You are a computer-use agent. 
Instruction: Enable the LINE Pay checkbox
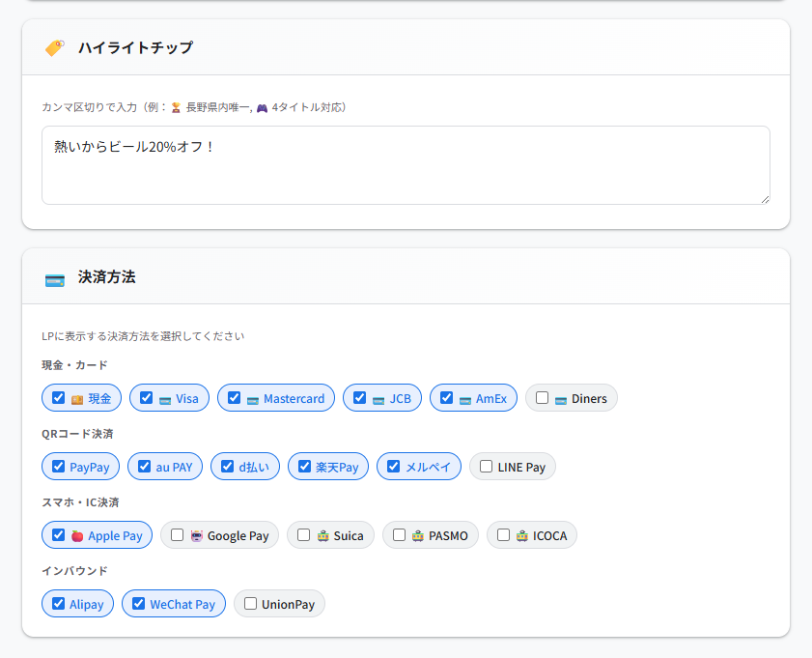[486, 467]
